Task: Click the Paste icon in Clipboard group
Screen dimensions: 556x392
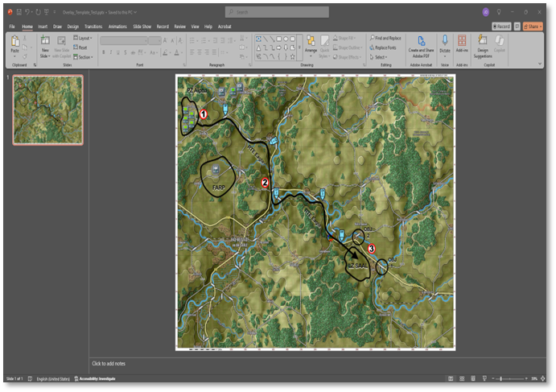Action: 14,42
